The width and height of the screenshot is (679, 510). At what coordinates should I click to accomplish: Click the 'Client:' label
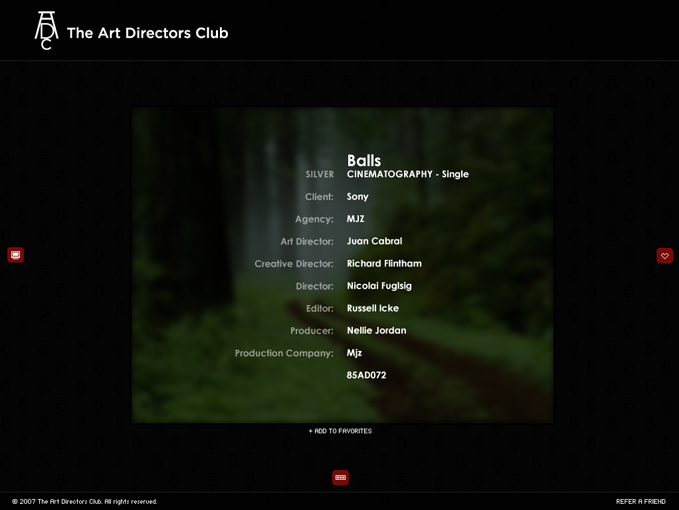pyautogui.click(x=319, y=197)
